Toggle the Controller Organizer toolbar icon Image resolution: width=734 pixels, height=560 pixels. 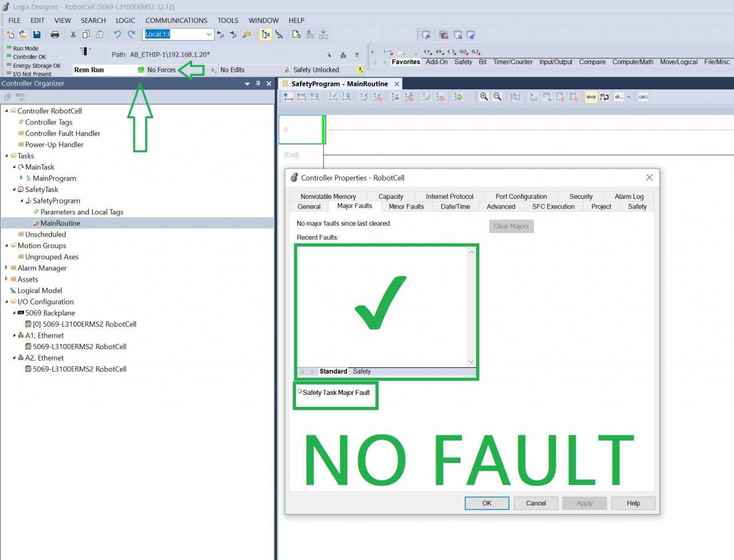point(266,34)
